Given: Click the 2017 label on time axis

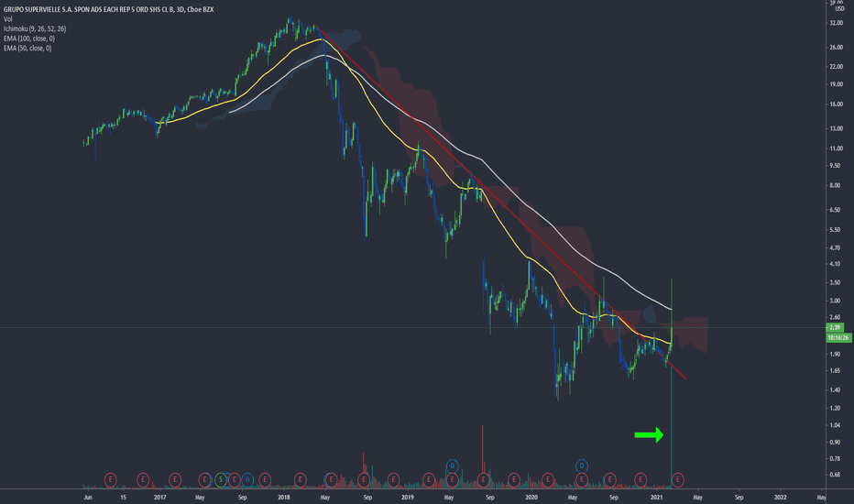Looking at the screenshot, I should coord(160,497).
